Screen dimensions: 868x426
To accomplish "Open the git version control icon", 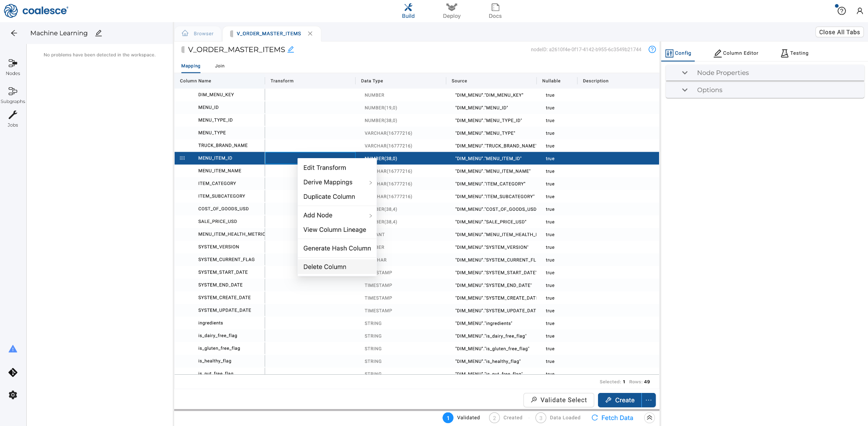I will (x=13, y=373).
